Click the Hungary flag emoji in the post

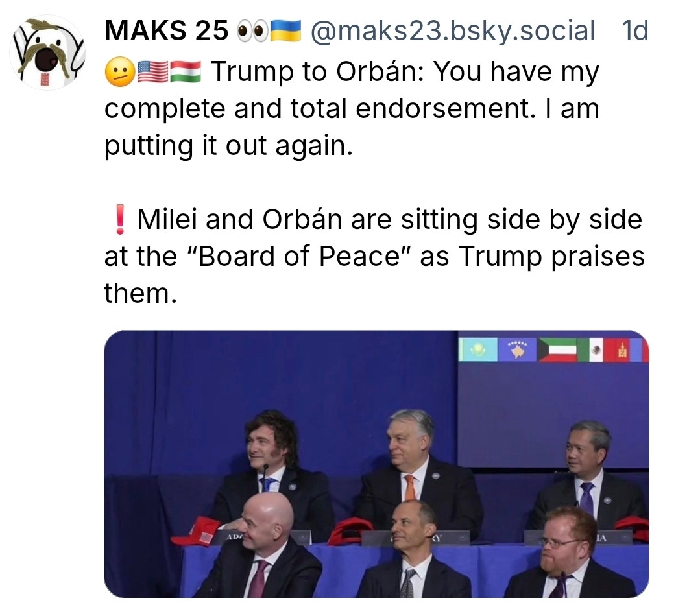(x=186, y=73)
